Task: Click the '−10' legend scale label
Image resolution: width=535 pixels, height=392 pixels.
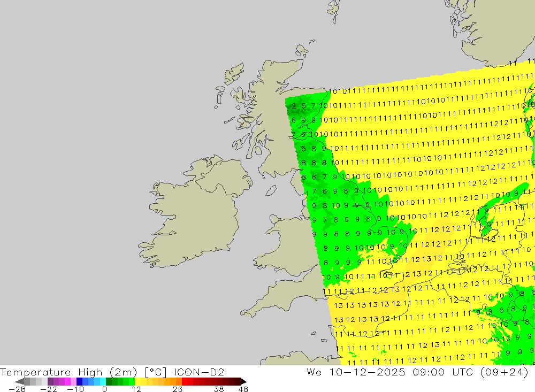Action: (75, 389)
